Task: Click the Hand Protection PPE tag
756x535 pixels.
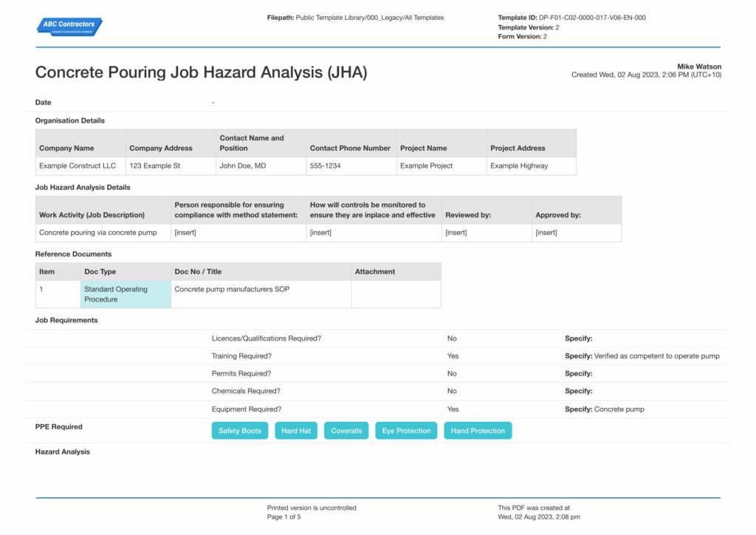Action: pyautogui.click(x=478, y=431)
